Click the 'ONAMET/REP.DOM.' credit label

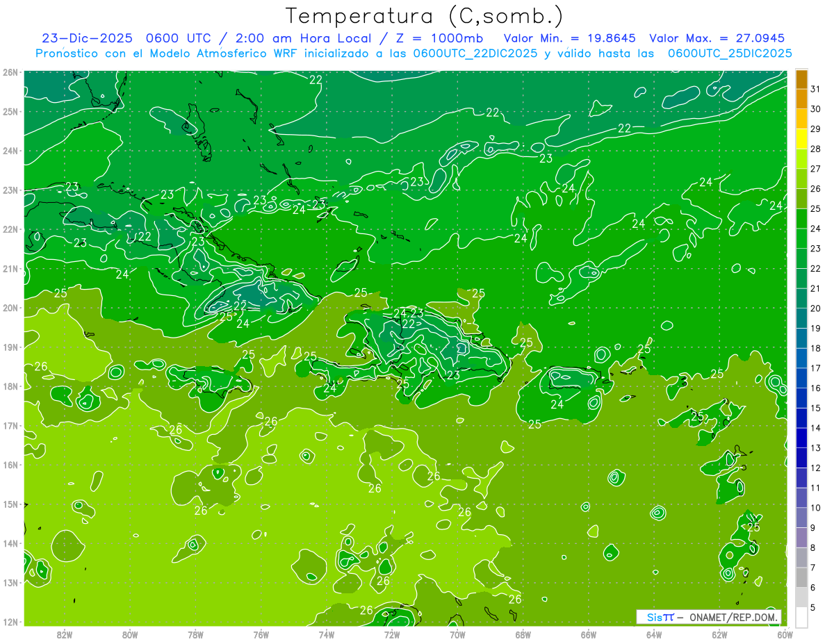[x=733, y=617]
